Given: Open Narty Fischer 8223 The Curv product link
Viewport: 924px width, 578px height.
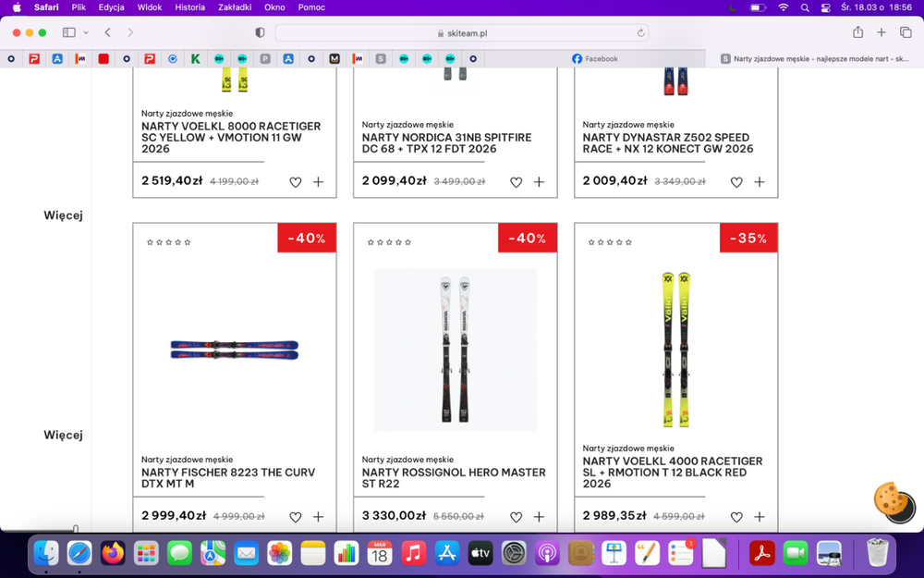Looking at the screenshot, I should (x=228, y=478).
